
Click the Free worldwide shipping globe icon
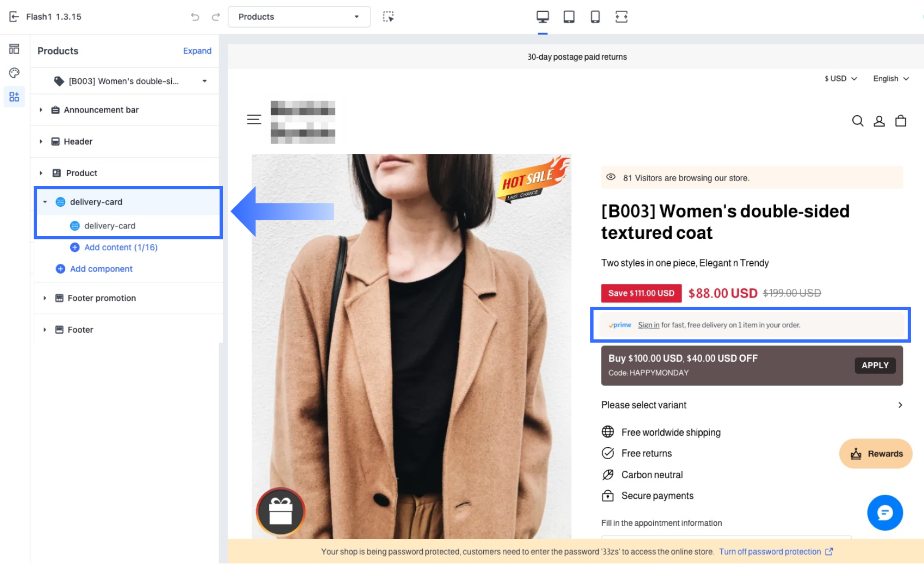tap(608, 432)
